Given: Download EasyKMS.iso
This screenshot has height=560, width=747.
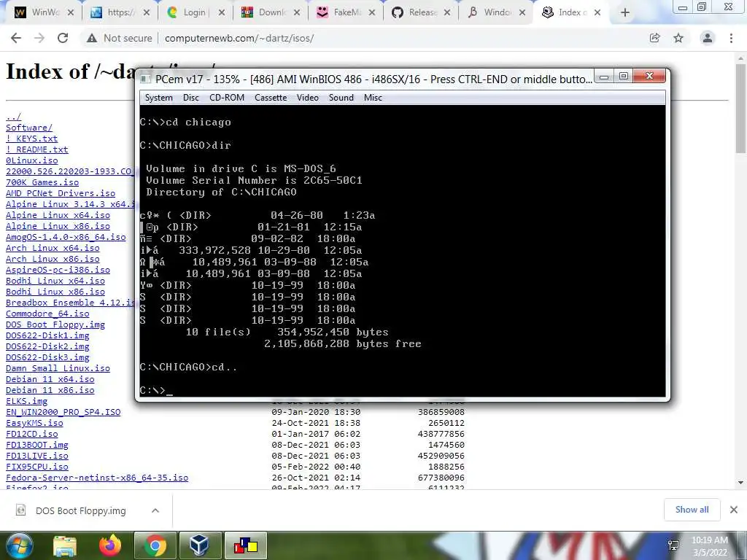Looking at the screenshot, I should click(x=34, y=423).
